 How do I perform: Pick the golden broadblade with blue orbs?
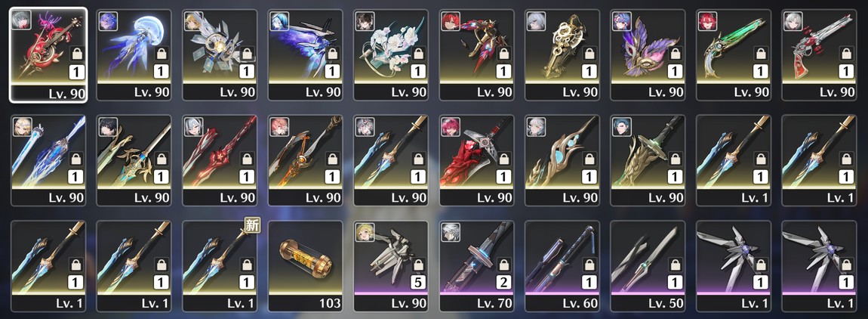click(562, 160)
